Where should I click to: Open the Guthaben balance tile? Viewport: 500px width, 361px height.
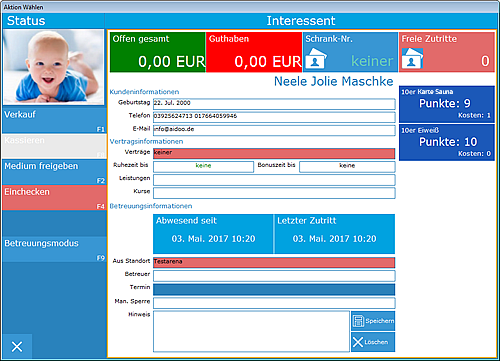[254, 52]
